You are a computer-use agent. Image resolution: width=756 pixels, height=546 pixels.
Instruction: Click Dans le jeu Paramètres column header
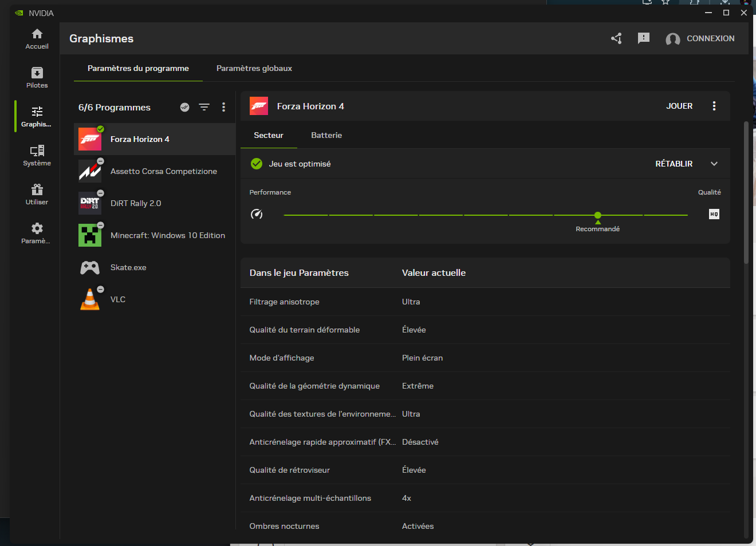pos(299,272)
